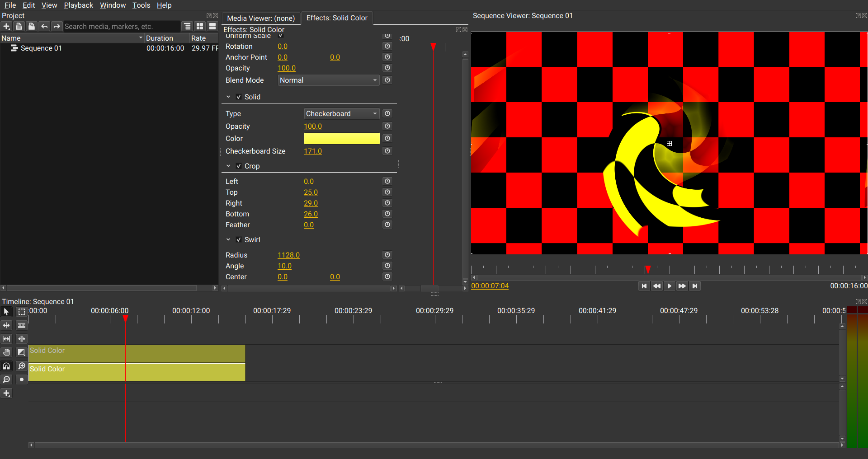The image size is (868, 459).
Task: Enable keyframing for Rotation stopwatch
Action: coord(387,46)
